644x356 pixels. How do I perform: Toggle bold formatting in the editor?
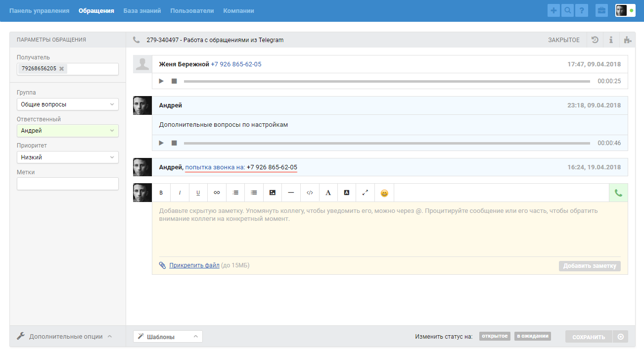(x=161, y=193)
